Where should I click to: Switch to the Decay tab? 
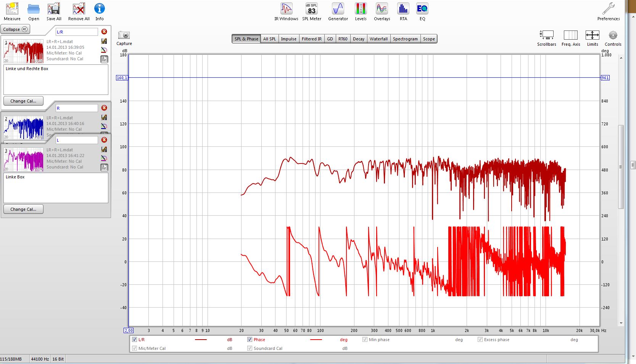click(359, 39)
